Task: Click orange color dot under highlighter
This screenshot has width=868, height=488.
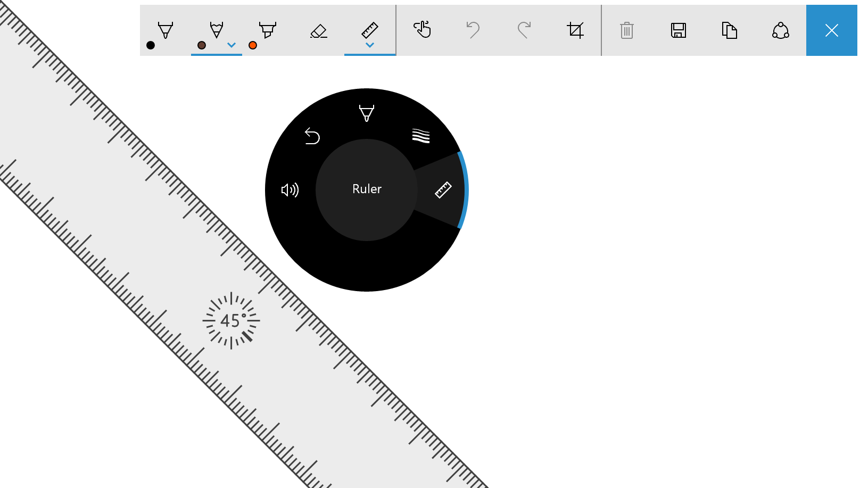Action: click(x=253, y=45)
